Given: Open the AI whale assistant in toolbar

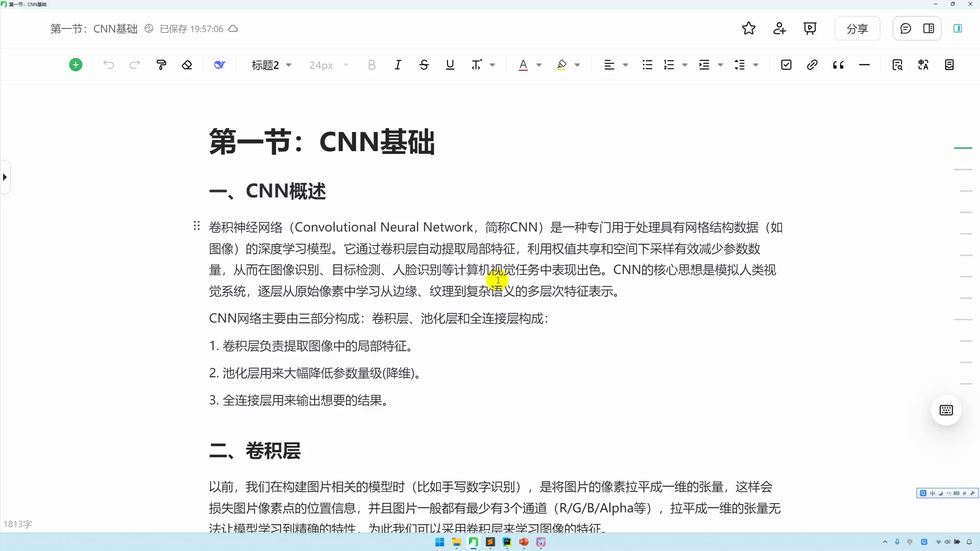Looking at the screenshot, I should tap(219, 64).
